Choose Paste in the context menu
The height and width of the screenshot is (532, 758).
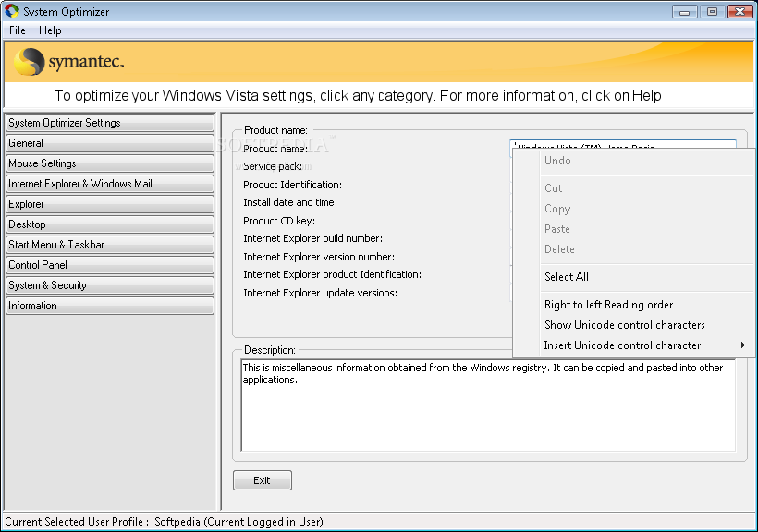pos(633,228)
